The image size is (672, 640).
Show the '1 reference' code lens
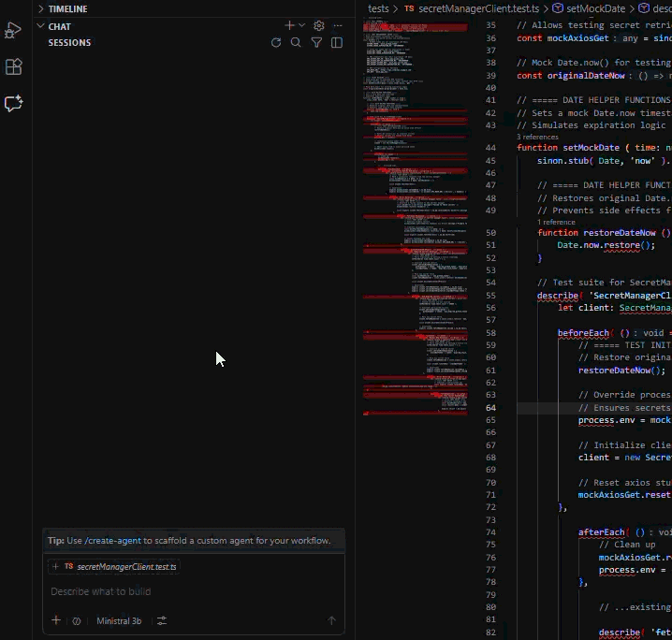point(556,223)
